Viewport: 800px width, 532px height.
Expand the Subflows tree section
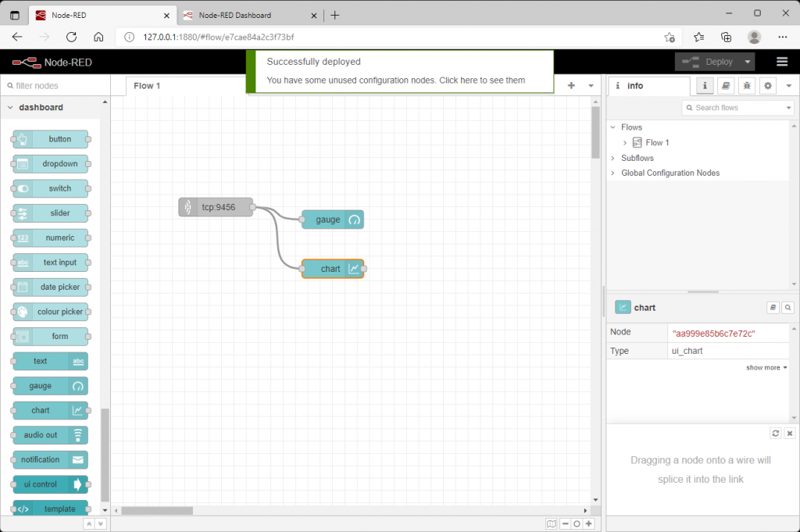coord(612,158)
